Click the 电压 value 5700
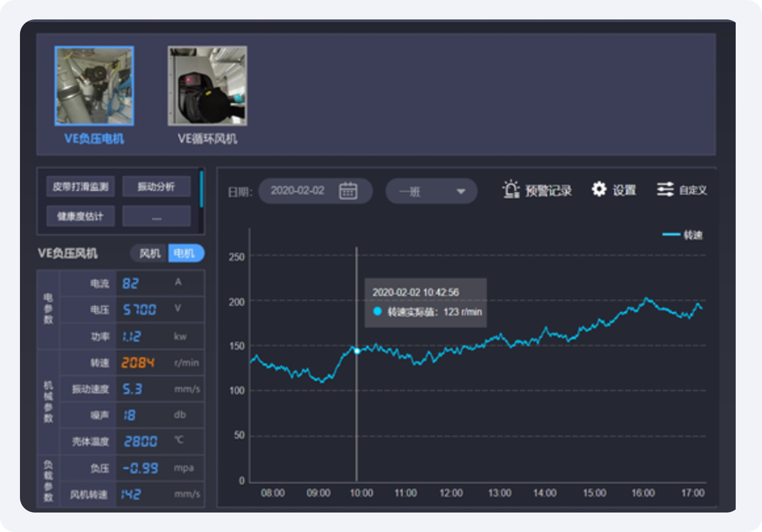Screen dimensions: 762x532 (x=140, y=310)
